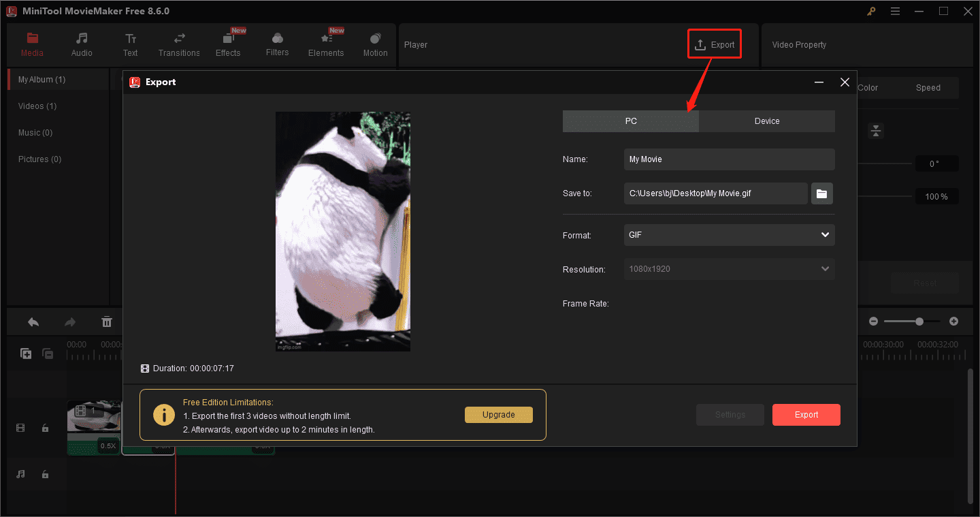
Task: Click the Redo arrow on timeline toolbar
Action: 69,322
